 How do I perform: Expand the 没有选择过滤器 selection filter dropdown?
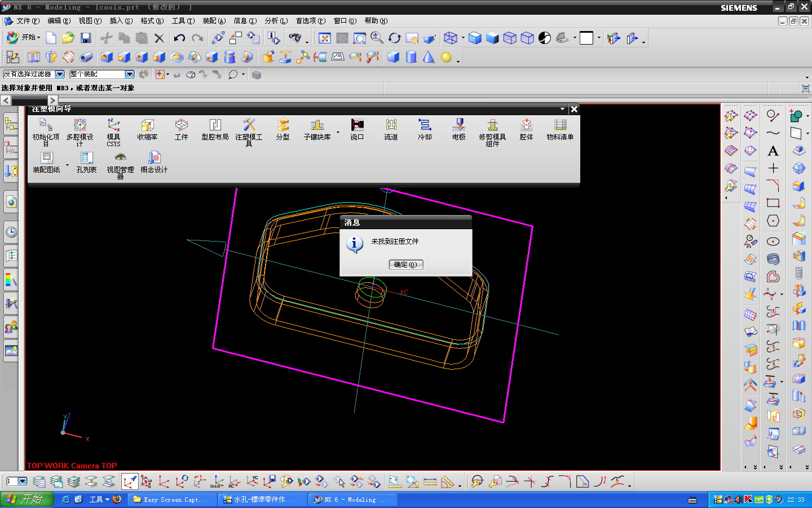click(x=60, y=75)
